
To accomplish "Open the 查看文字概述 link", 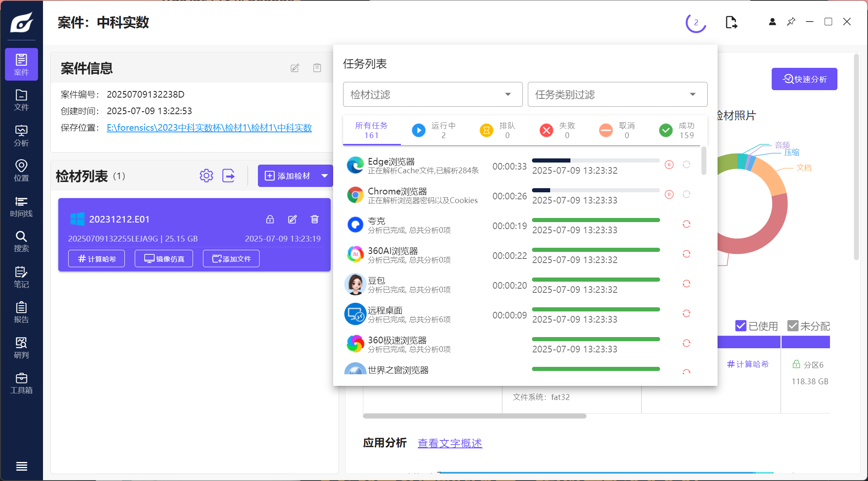I will point(450,443).
